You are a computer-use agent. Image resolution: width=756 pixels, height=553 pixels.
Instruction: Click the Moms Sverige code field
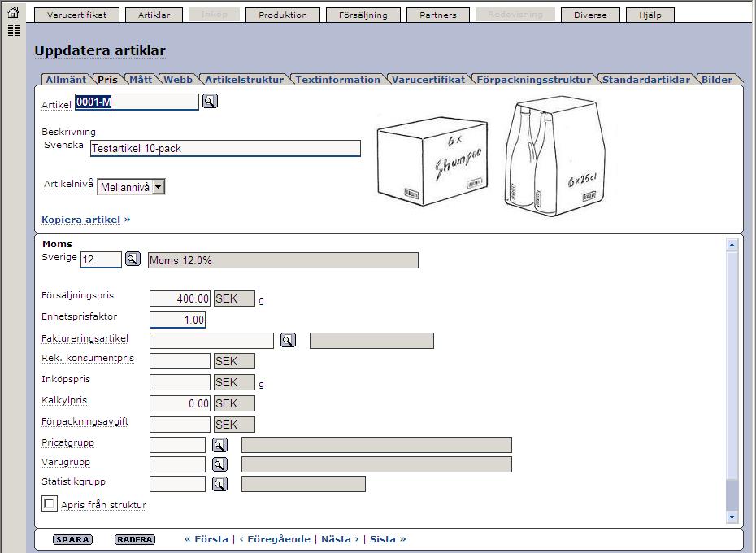101,259
